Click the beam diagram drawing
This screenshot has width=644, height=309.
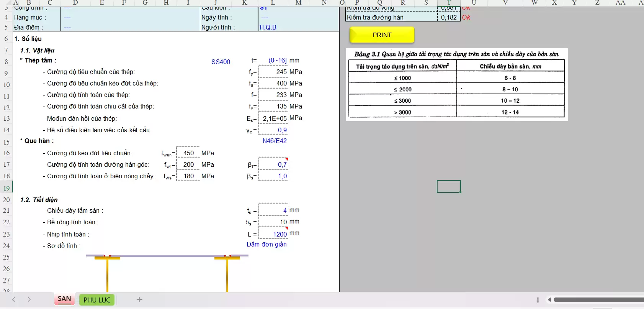(167, 273)
